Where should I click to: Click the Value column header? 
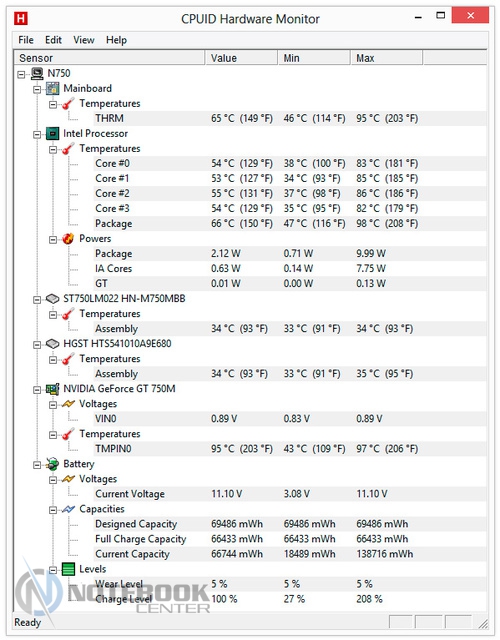pos(241,58)
